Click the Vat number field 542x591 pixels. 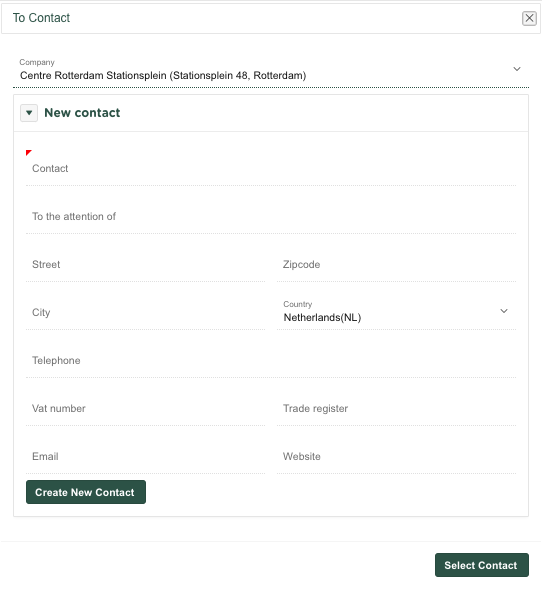145,409
